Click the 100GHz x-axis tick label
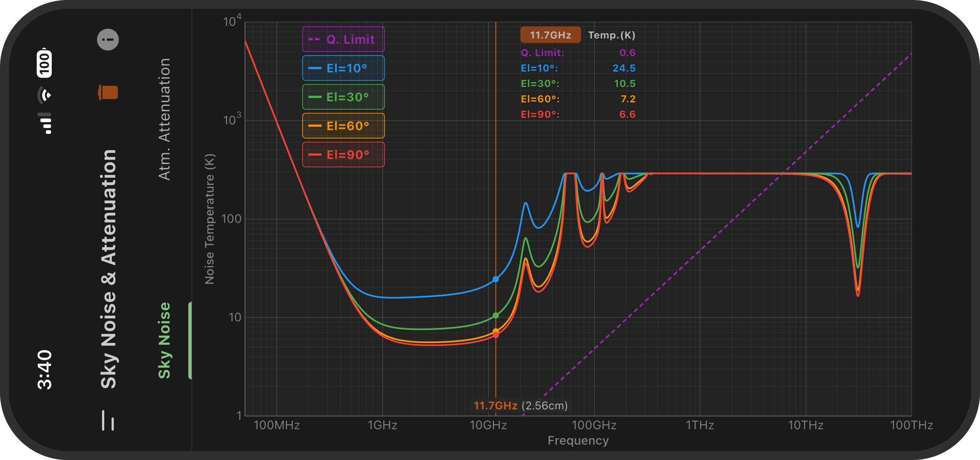The width and height of the screenshot is (980, 460). pyautogui.click(x=594, y=425)
